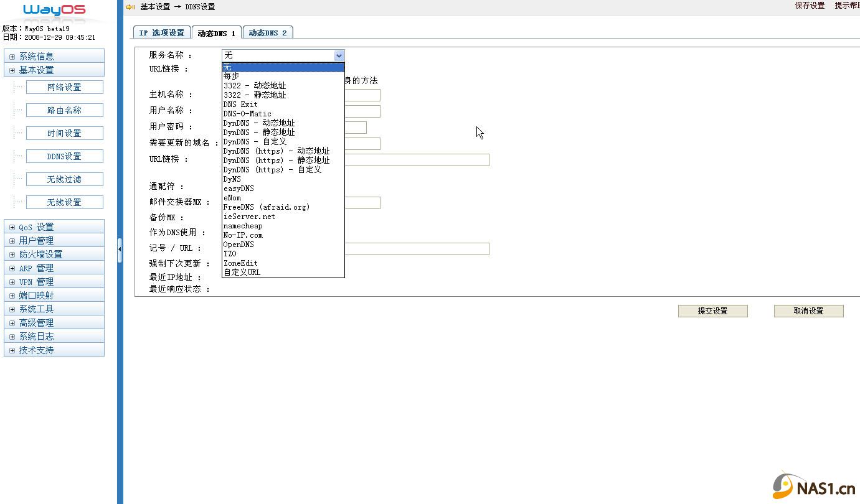The height and width of the screenshot is (504, 860).
Task: Switch to the 动态DNS 1 tab
Action: click(x=217, y=33)
